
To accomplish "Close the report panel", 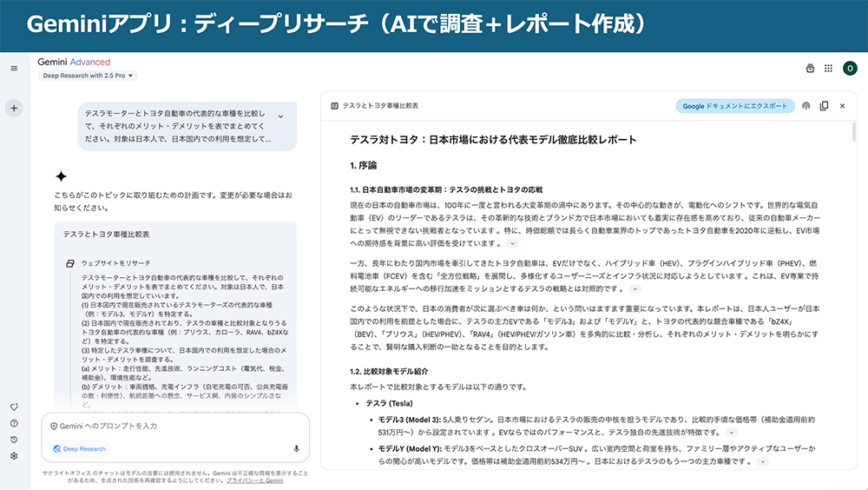I will coord(843,106).
